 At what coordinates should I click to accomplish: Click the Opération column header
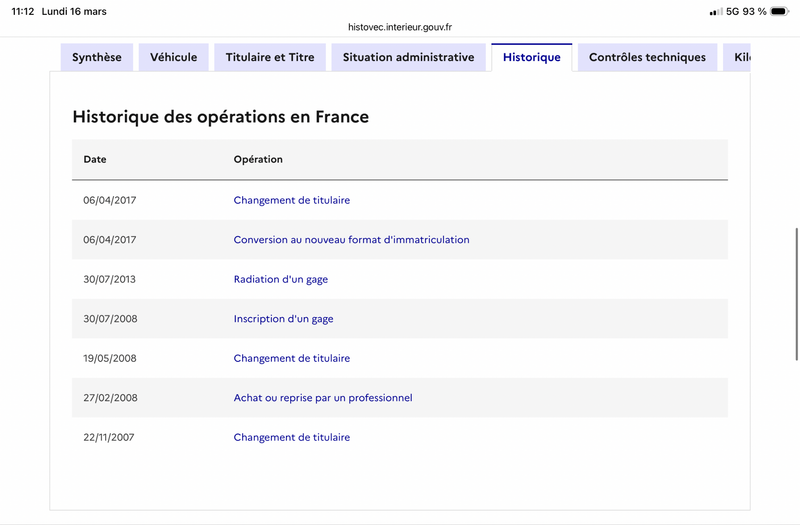point(258,160)
